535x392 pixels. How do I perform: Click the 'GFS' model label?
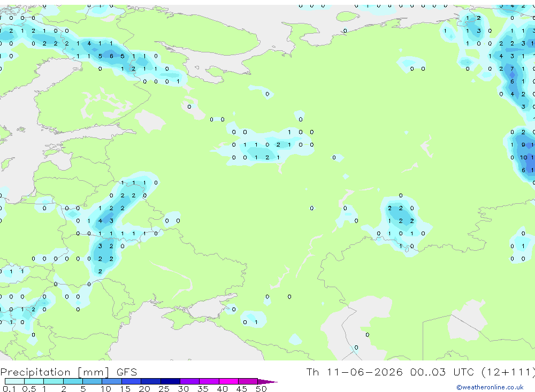coord(127,372)
